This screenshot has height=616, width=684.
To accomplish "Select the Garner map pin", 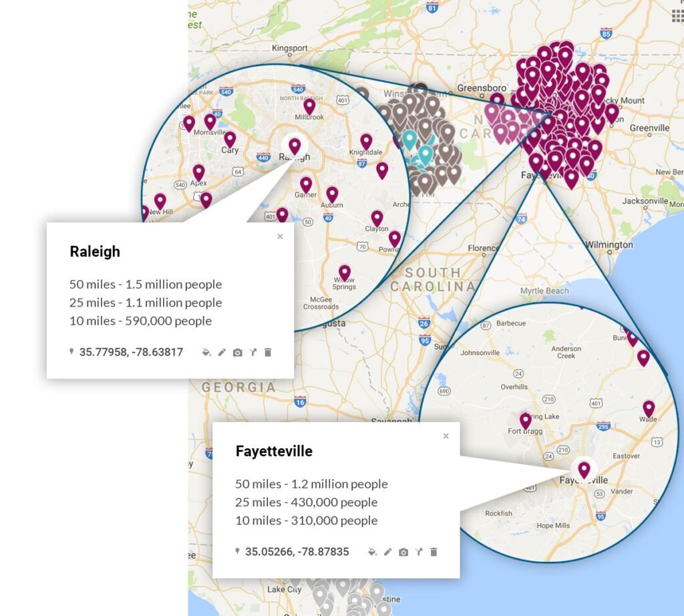I will tap(306, 185).
